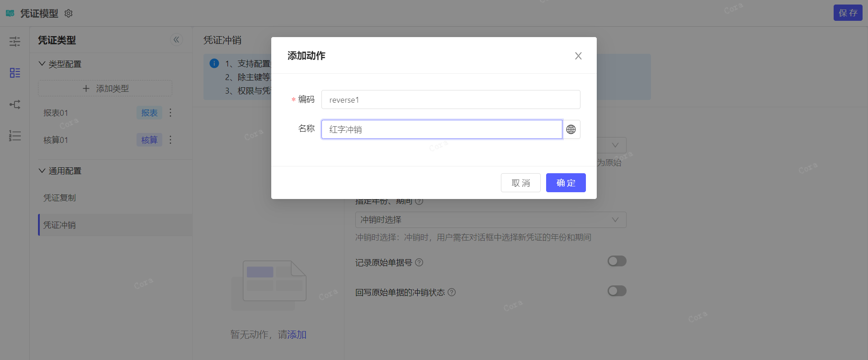The width and height of the screenshot is (868, 360).
Task: Select 凭证冲销 in the general config list
Action: [x=60, y=225]
